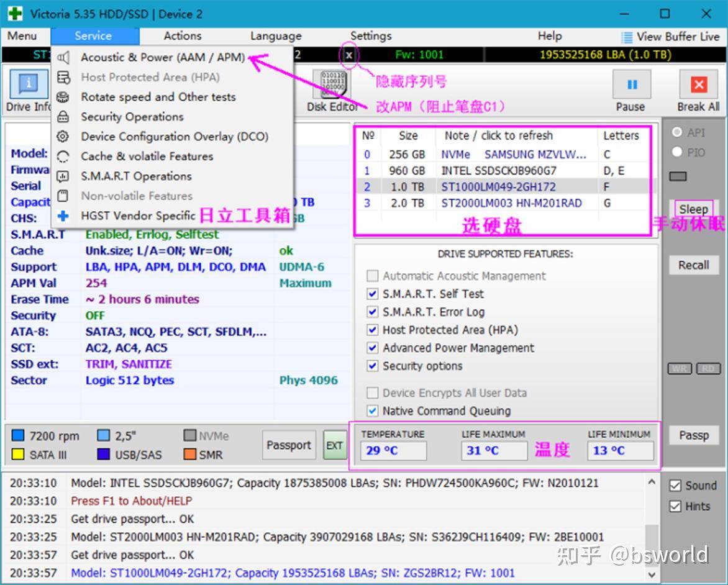Click the Passport button

click(289, 445)
